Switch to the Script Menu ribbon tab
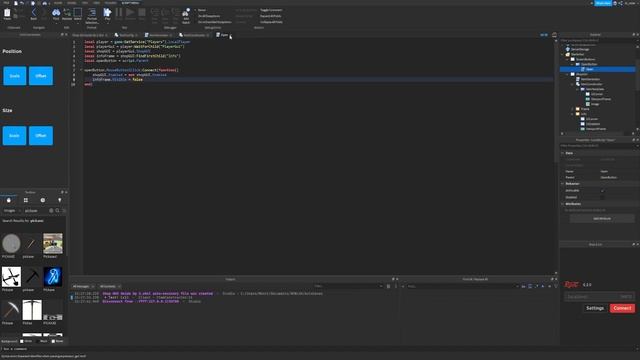640x360 pixels. pyautogui.click(x=131, y=2)
